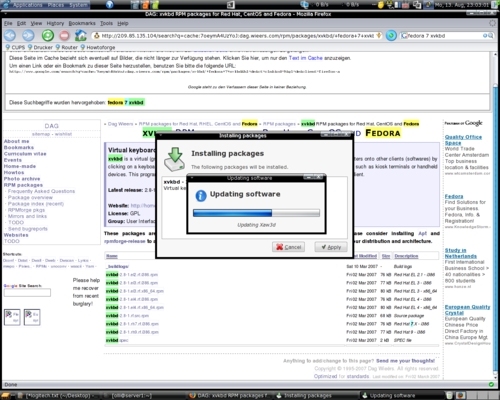The width and height of the screenshot is (500, 400).
Task: Open 'Websites' in the sidebar
Action: tap(16, 235)
